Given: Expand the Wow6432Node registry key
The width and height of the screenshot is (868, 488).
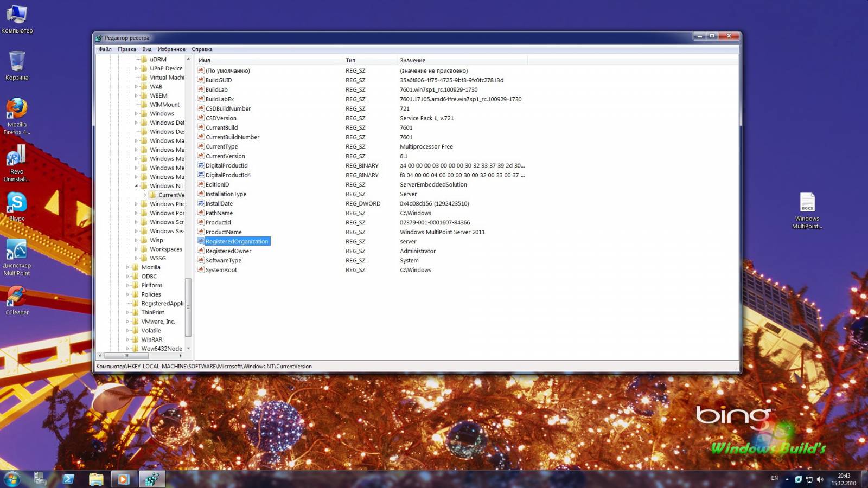Looking at the screenshot, I should 127,349.
